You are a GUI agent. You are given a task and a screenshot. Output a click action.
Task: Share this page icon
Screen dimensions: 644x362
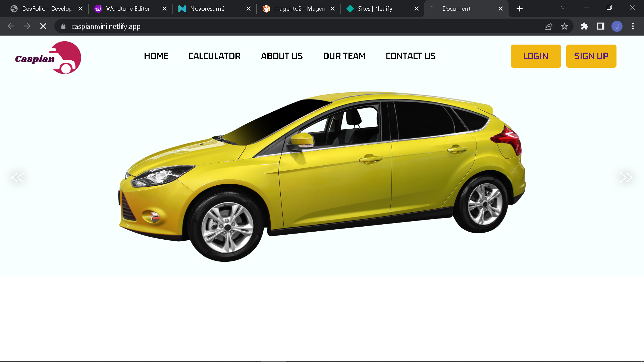[548, 26]
